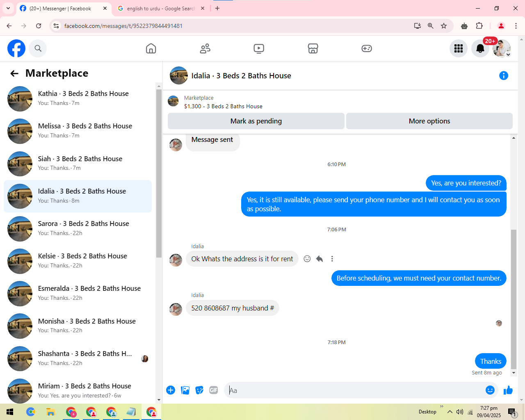Open account menu from profile picture

coord(502,48)
